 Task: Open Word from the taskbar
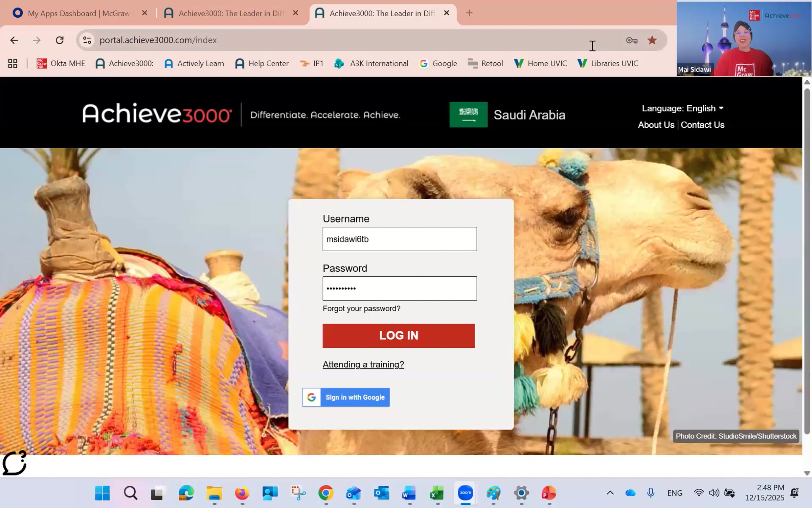(409, 493)
